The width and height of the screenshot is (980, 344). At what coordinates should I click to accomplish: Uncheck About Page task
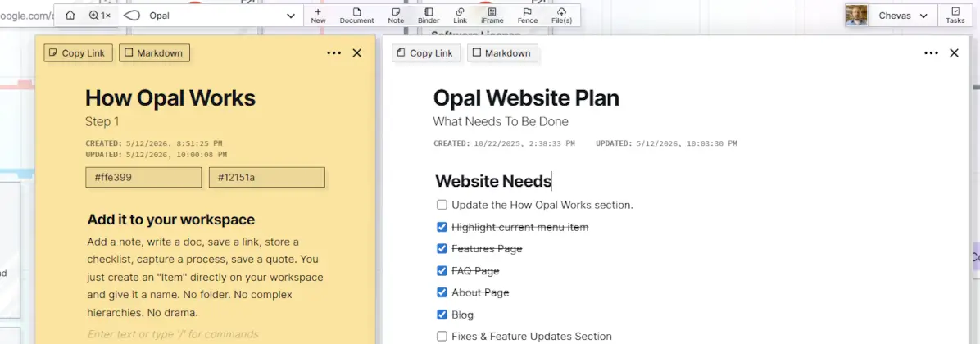pos(442,292)
